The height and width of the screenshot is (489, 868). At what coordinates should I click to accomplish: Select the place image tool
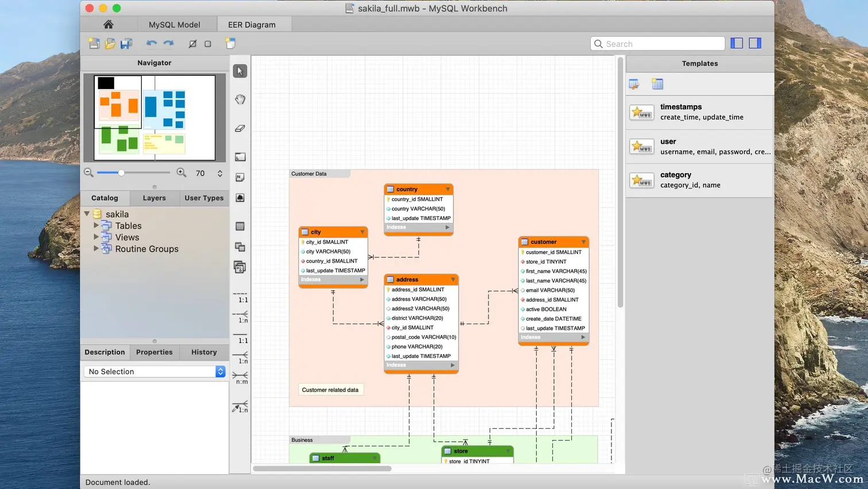point(240,198)
